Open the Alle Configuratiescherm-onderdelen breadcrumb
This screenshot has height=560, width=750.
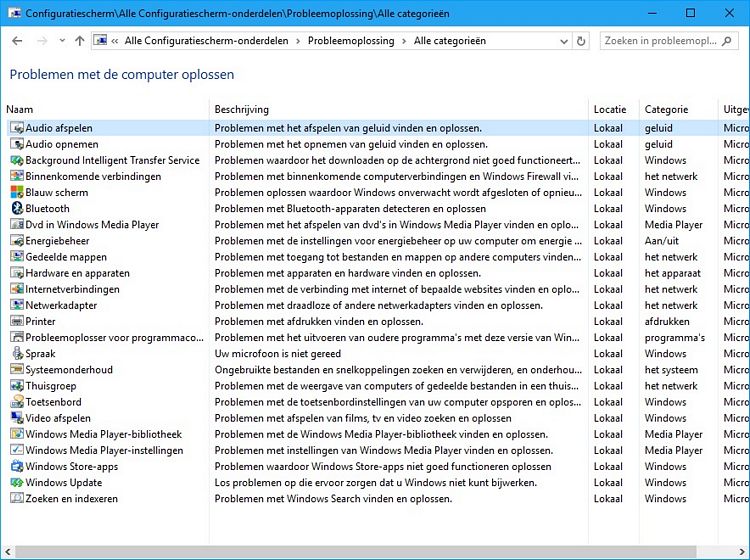pos(207,41)
